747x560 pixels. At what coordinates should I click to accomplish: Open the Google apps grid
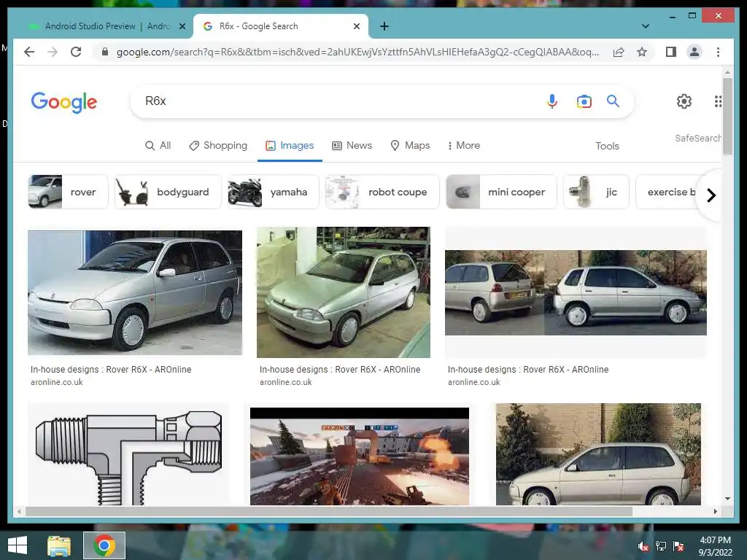pyautogui.click(x=718, y=101)
